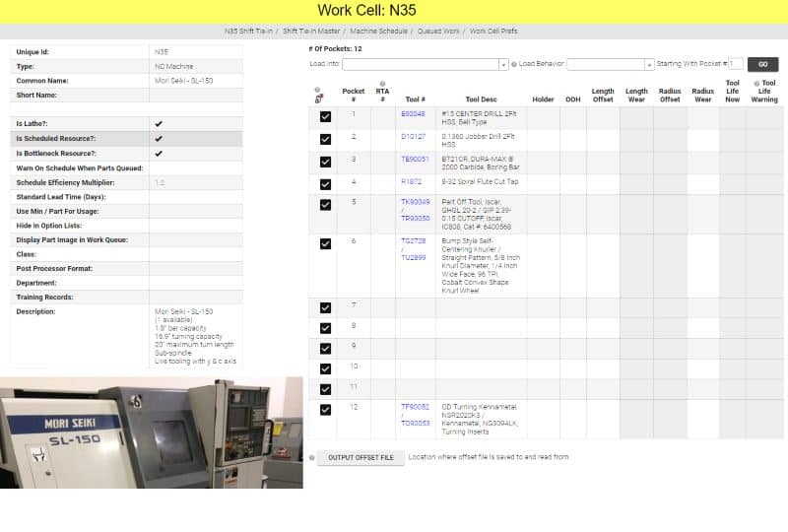Open tool link TU2899
Viewport: 788px width, 532px height.
(413, 258)
